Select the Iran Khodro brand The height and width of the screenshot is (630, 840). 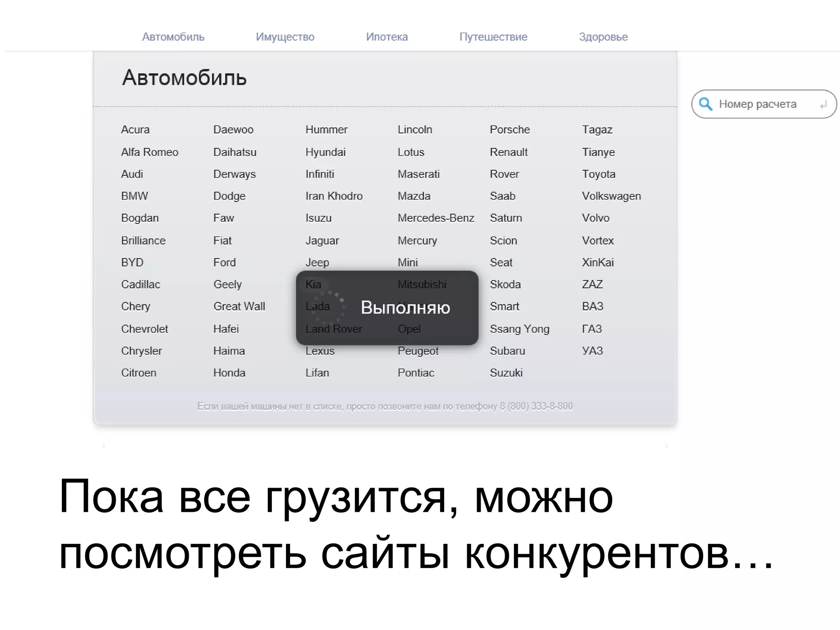pos(334,196)
